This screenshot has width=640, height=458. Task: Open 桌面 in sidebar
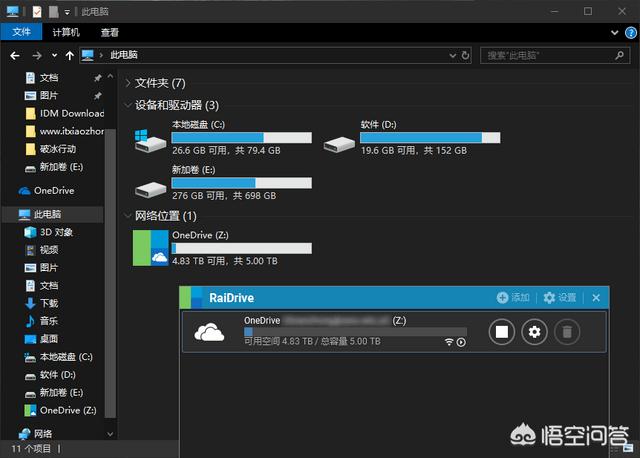[42, 339]
